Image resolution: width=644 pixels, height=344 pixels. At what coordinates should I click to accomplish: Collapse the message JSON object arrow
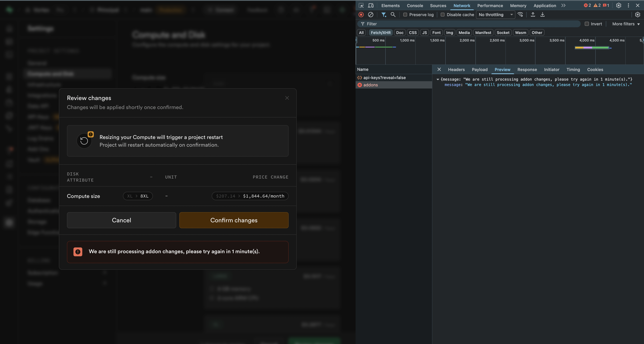coord(438,79)
